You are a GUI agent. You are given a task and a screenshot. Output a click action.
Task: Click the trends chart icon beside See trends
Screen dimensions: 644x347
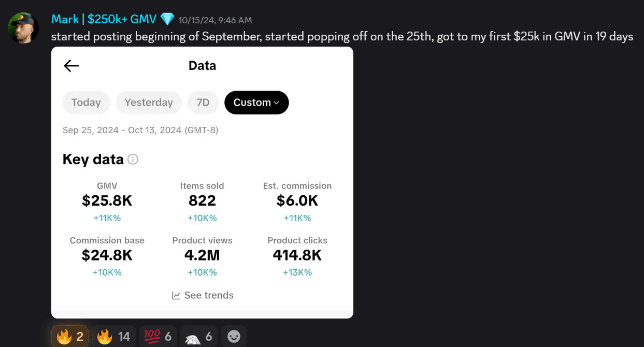tap(176, 296)
